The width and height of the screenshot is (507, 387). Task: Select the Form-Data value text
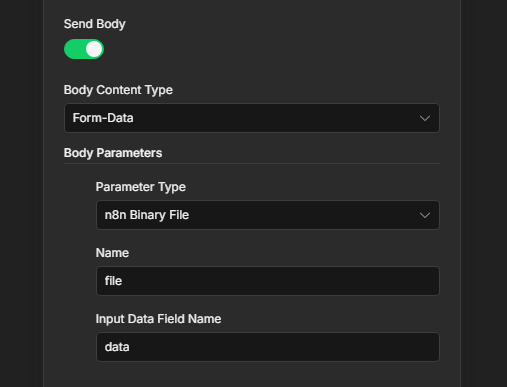[x=103, y=118]
